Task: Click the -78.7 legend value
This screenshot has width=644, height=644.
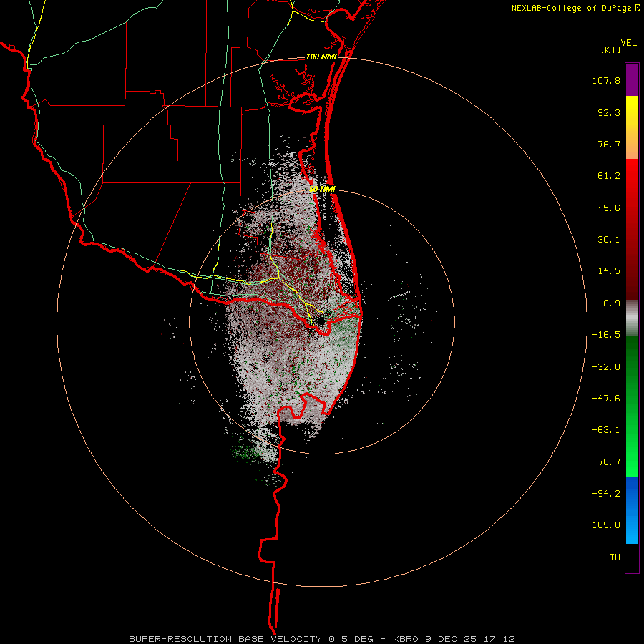Action: (x=606, y=462)
